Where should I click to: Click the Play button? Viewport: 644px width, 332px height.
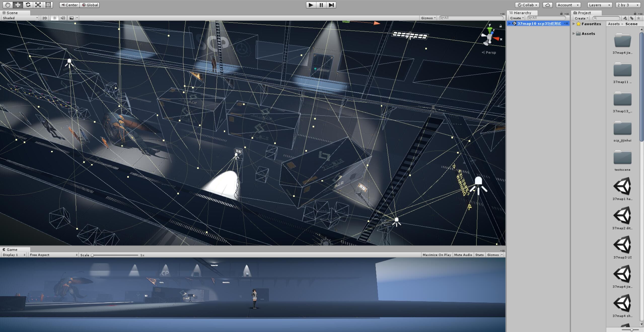click(311, 5)
